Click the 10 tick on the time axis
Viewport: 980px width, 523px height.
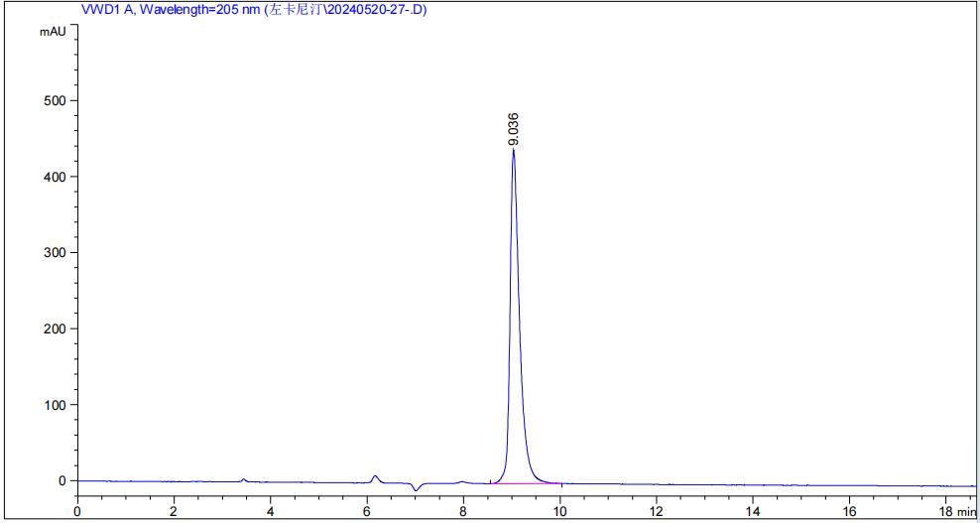pos(559,510)
